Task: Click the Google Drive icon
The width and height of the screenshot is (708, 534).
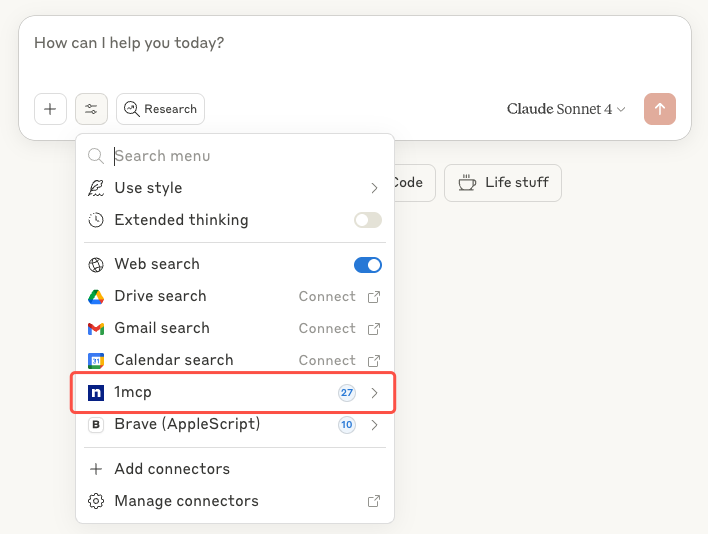Action: tap(96, 297)
